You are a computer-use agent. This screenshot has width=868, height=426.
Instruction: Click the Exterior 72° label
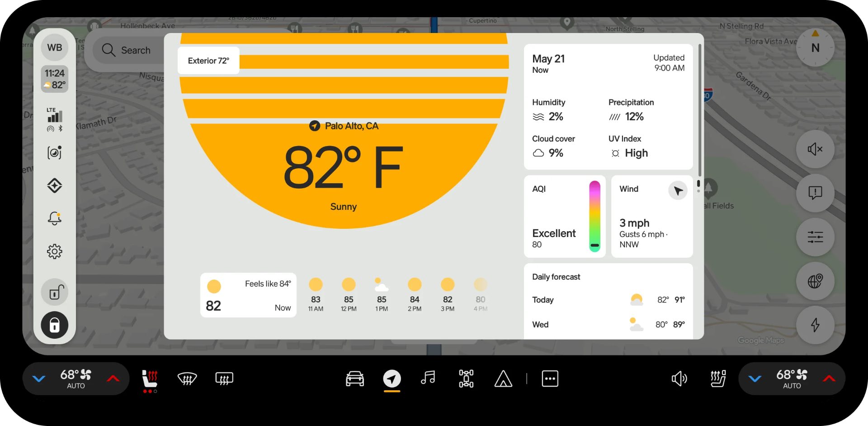(208, 61)
